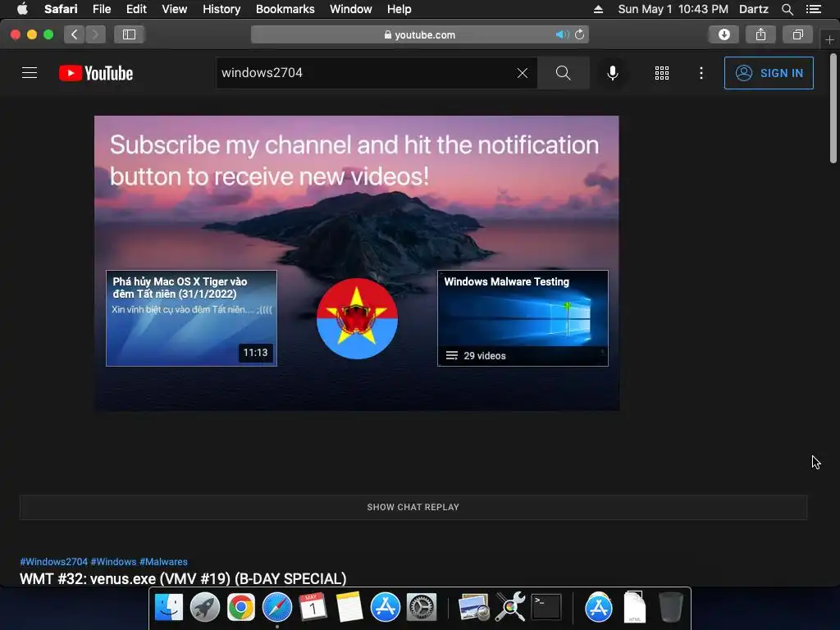The image size is (840, 630).
Task: Open the YouTube apps grid
Action: click(662, 73)
